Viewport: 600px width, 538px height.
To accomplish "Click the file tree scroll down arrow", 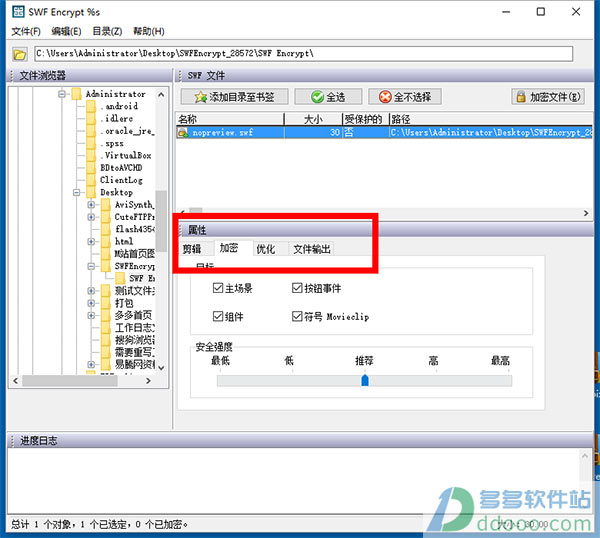I will point(161,368).
